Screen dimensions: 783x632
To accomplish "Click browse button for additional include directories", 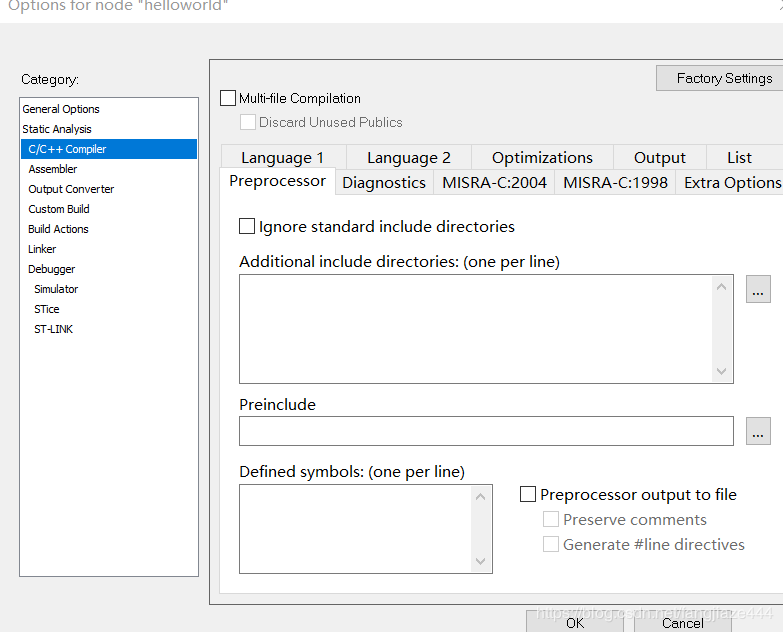I will point(758,290).
